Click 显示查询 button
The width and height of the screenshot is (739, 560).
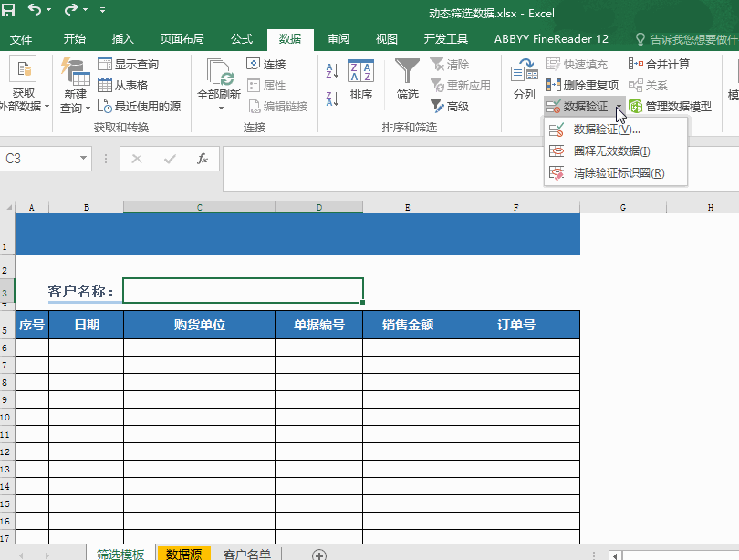click(129, 64)
